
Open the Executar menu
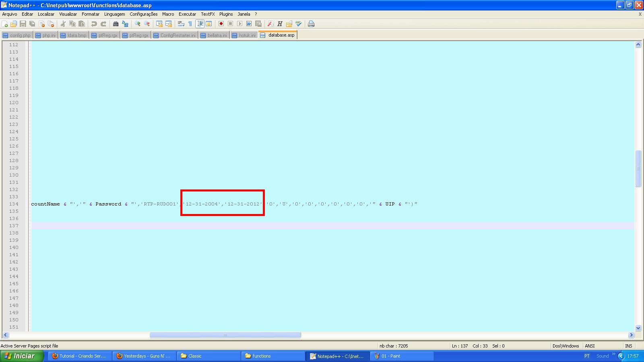pos(187,14)
